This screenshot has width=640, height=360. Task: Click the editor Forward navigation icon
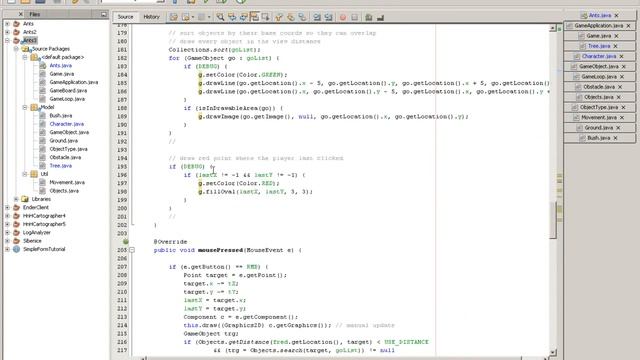(201, 17)
